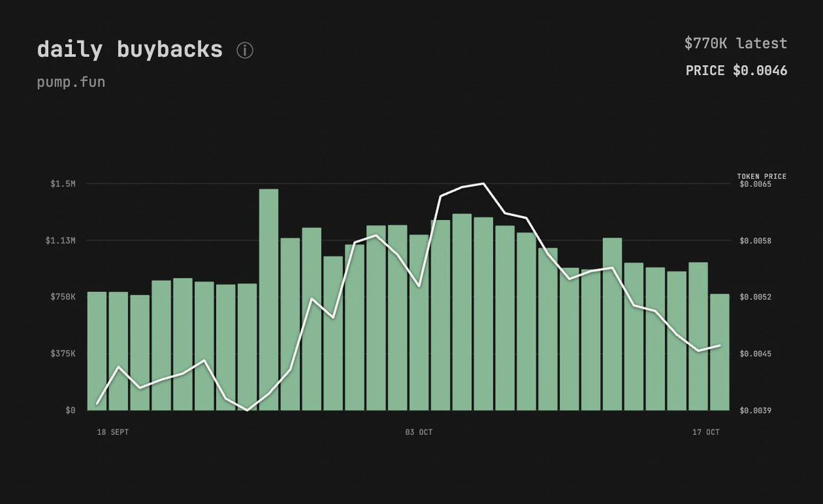Click the white price line peak point
The image size is (823, 504).
pos(484,184)
